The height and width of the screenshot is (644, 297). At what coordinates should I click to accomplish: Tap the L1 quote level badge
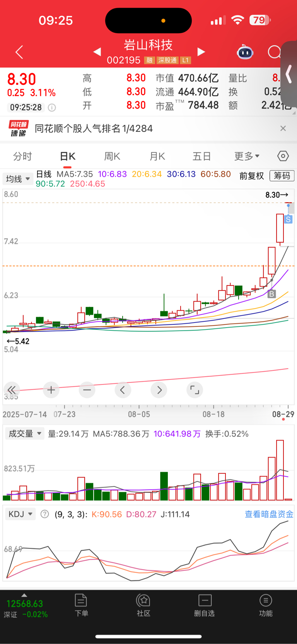pos(186,60)
